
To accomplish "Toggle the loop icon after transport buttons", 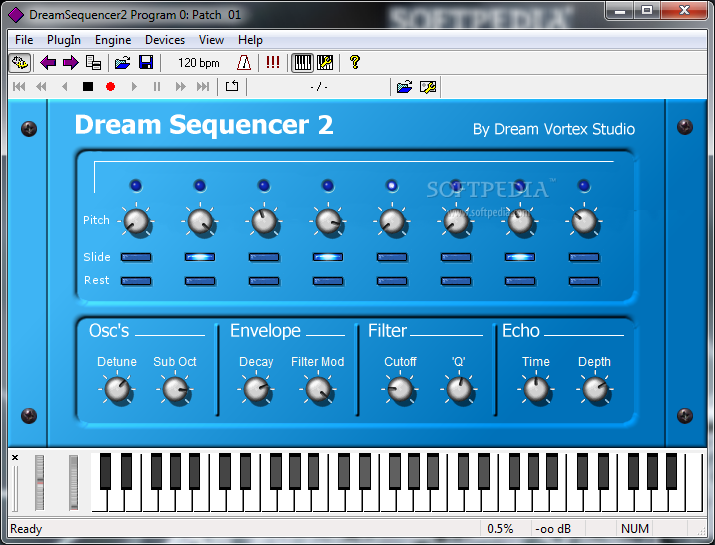I will click(232, 86).
